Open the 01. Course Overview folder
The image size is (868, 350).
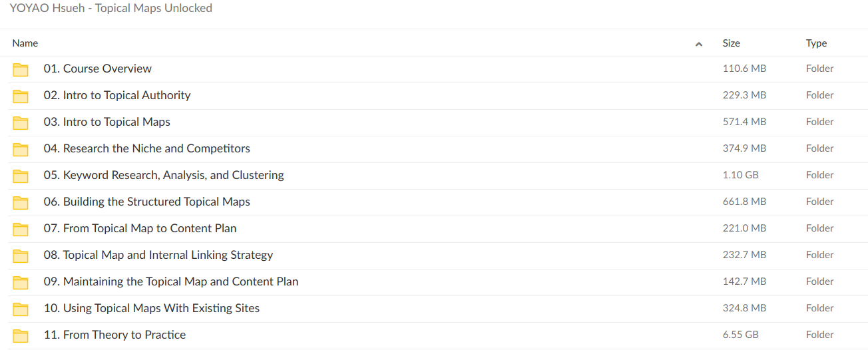pyautogui.click(x=98, y=69)
